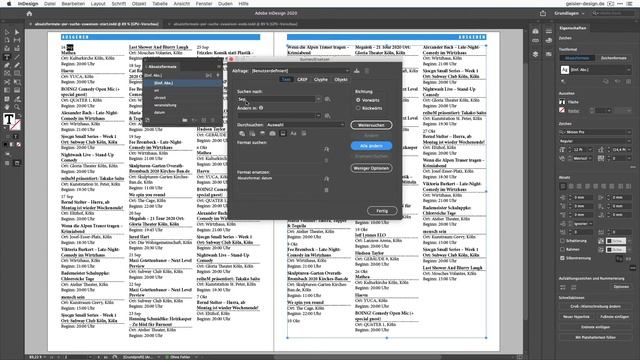This screenshot has height=360, width=640.
Task: Open the Apple menu
Action: tap(9, 4)
